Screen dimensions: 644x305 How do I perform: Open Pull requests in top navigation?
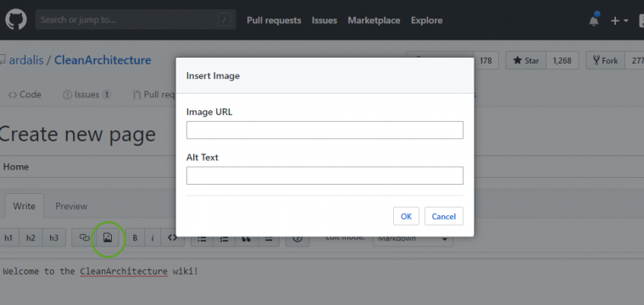(x=274, y=20)
